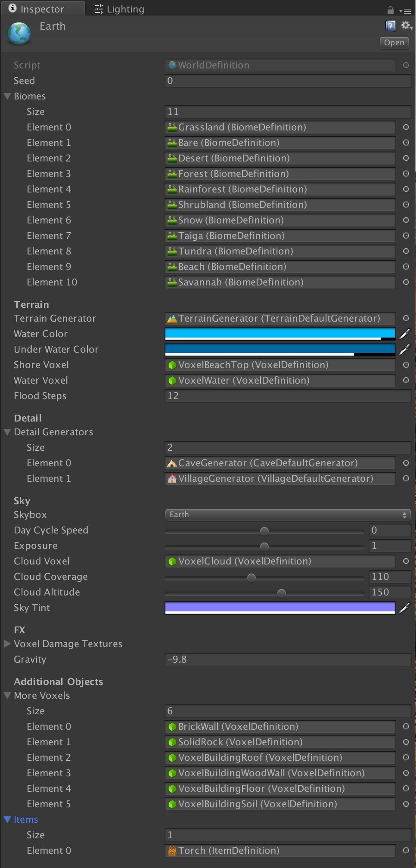
Task: Click object picker beside Torch item
Action: coord(406,851)
